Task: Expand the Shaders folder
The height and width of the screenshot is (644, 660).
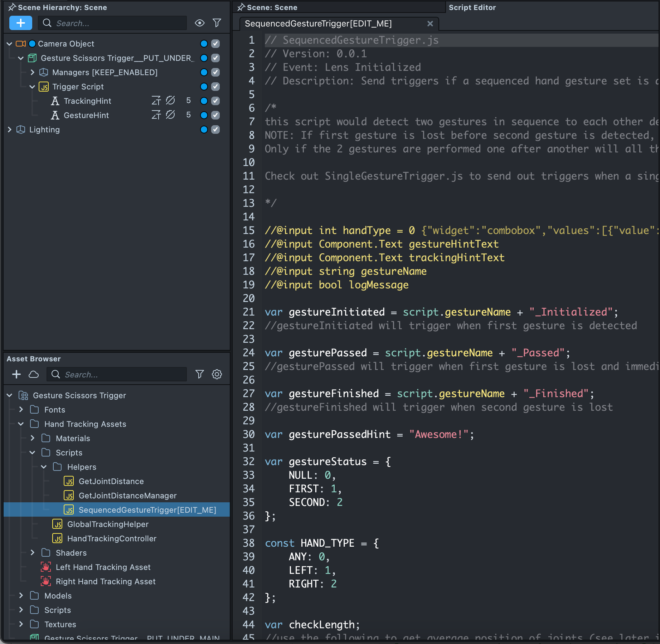Action: click(x=33, y=553)
